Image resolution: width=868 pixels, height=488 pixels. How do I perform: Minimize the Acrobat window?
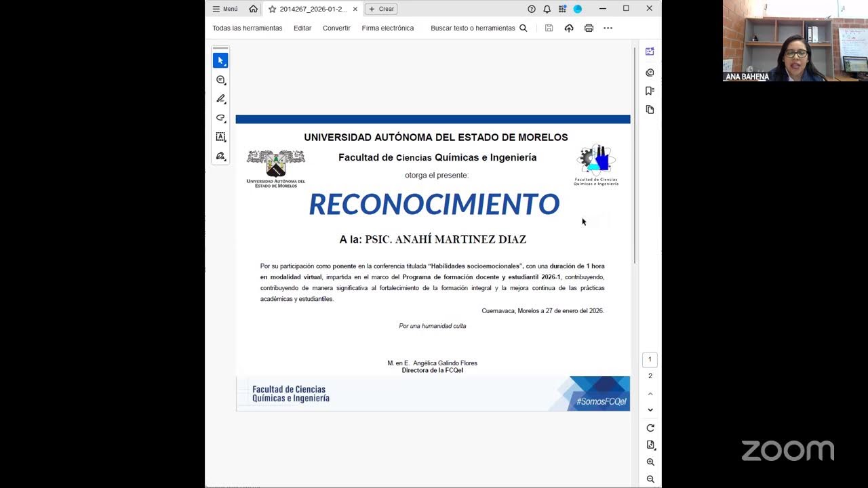point(602,9)
